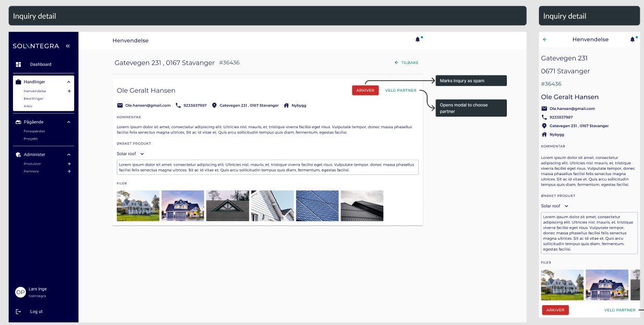The width and height of the screenshot is (644, 325).
Task: Click the notification bell in desktop header
Action: click(417, 40)
